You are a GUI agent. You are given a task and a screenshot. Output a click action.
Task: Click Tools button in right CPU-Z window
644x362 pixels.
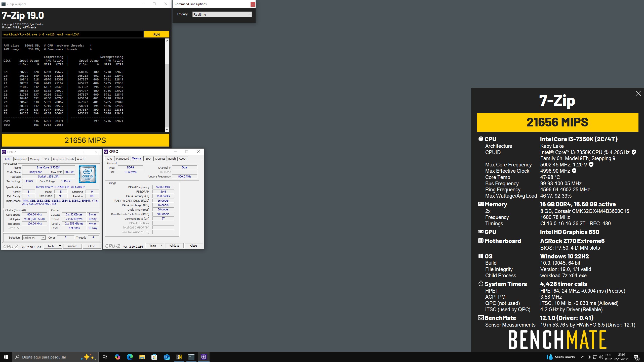pos(153,246)
